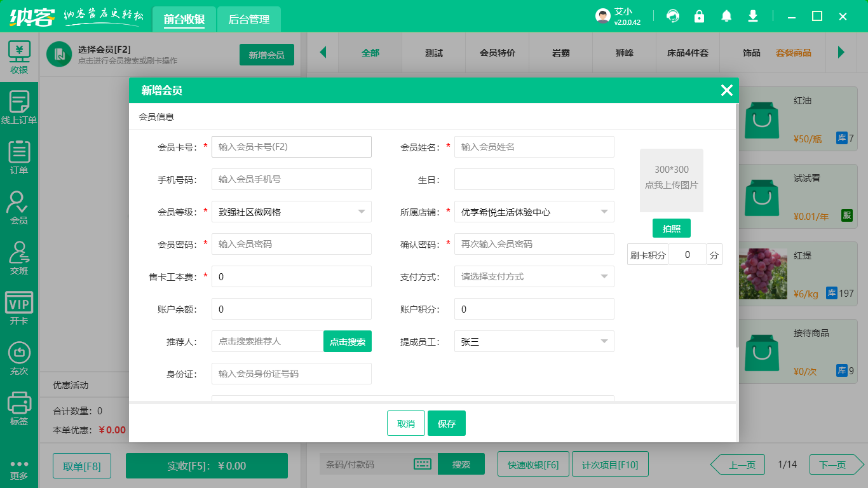Image resolution: width=868 pixels, height=488 pixels.
Task: Switch to the 后台管理 tab
Action: [x=248, y=19]
